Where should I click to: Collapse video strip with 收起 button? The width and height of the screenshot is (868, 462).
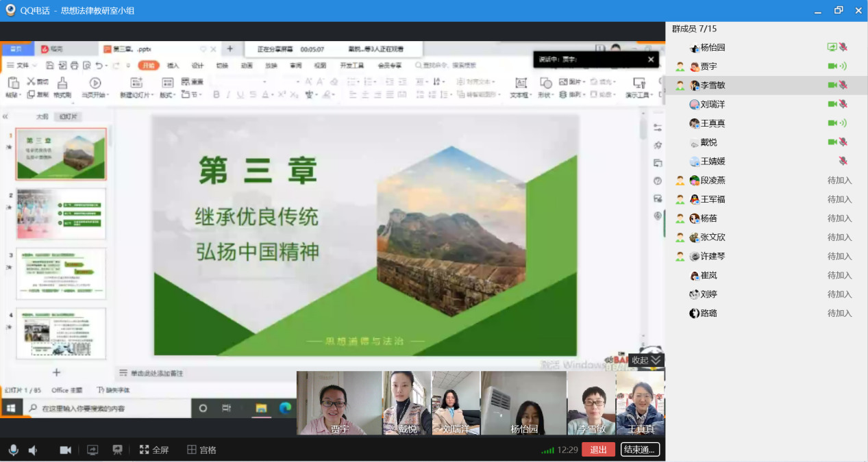pyautogui.click(x=647, y=360)
